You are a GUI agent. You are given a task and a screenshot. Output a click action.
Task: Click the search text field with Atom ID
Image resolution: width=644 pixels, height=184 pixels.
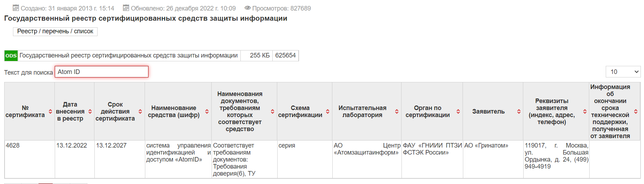[101, 72]
